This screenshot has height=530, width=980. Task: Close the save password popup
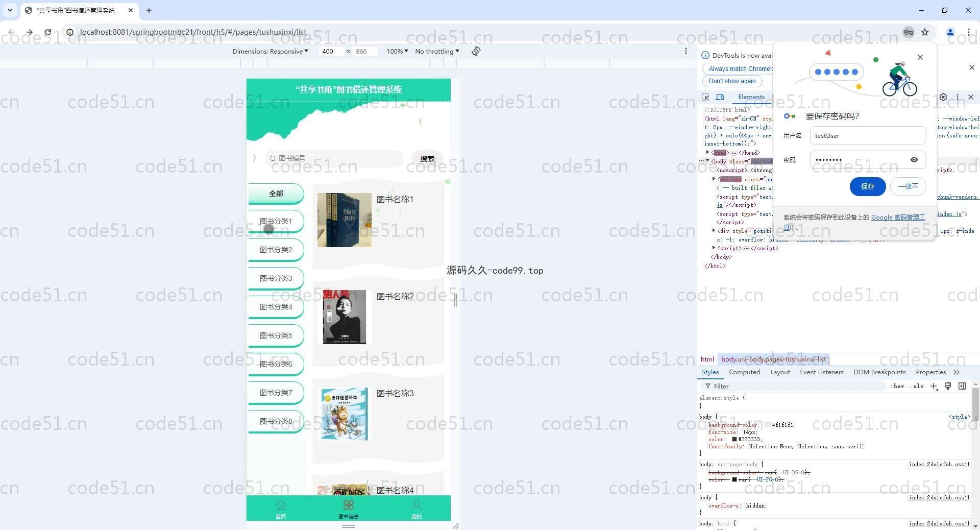tap(920, 57)
